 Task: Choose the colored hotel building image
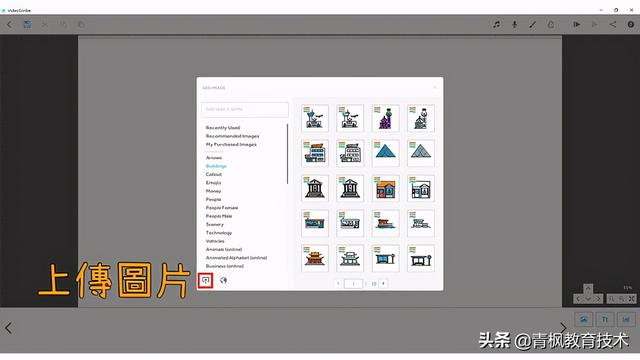315,153
